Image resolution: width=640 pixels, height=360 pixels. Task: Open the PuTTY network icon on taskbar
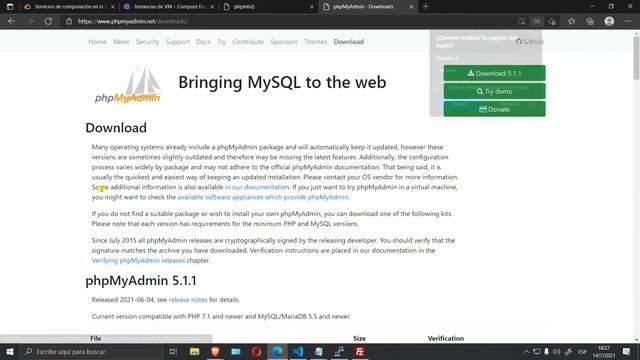pos(339,351)
